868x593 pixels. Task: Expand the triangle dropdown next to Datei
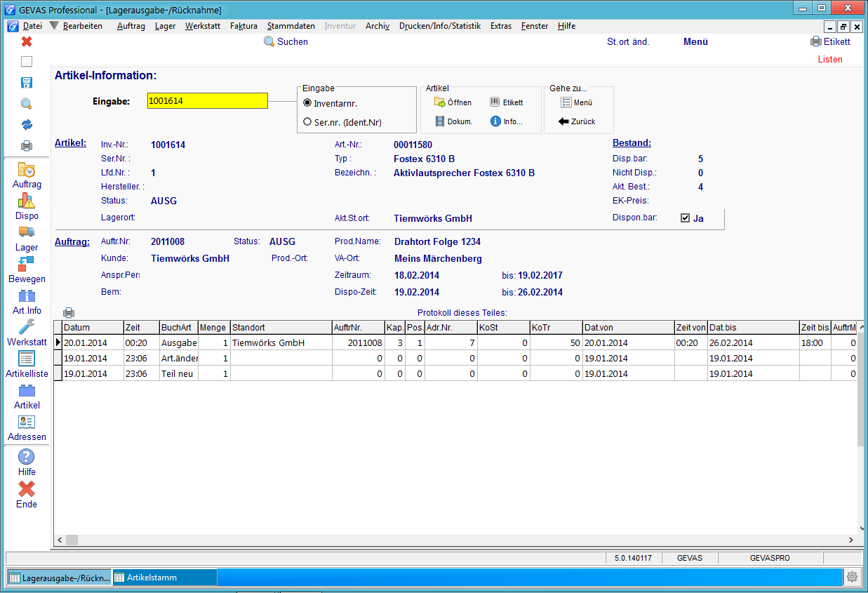[53, 26]
